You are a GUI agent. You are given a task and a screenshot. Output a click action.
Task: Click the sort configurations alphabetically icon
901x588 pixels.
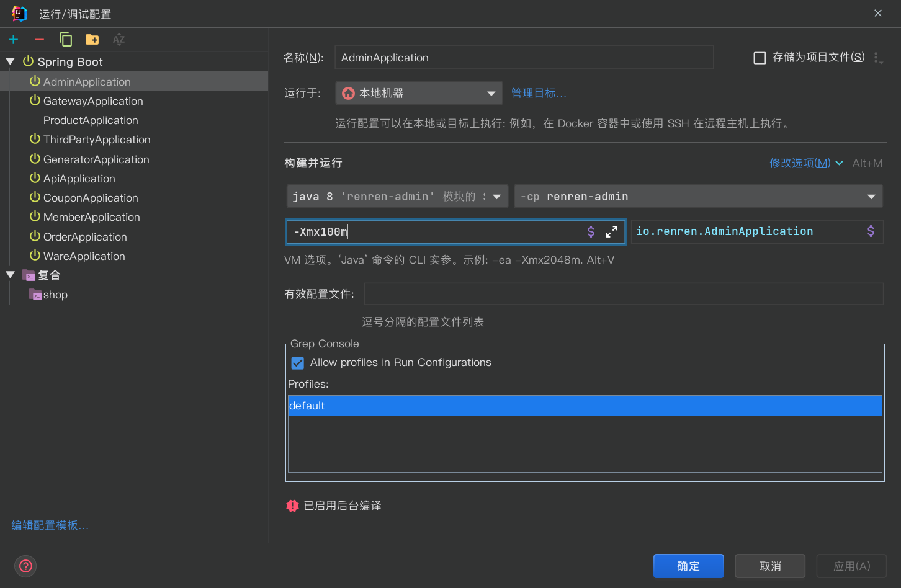click(119, 40)
